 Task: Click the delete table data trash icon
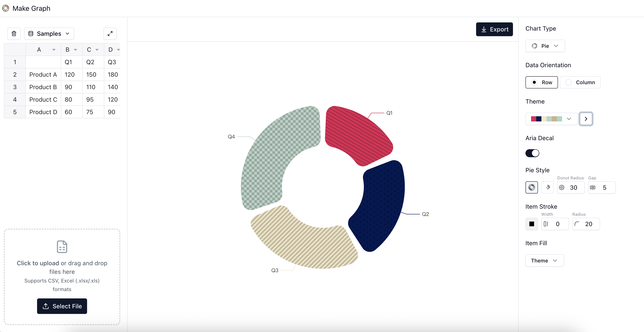(14, 33)
